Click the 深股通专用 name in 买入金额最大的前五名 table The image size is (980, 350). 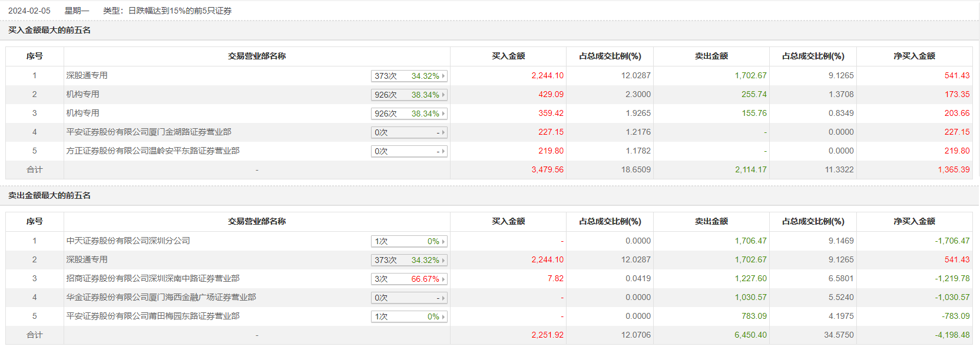pos(87,75)
